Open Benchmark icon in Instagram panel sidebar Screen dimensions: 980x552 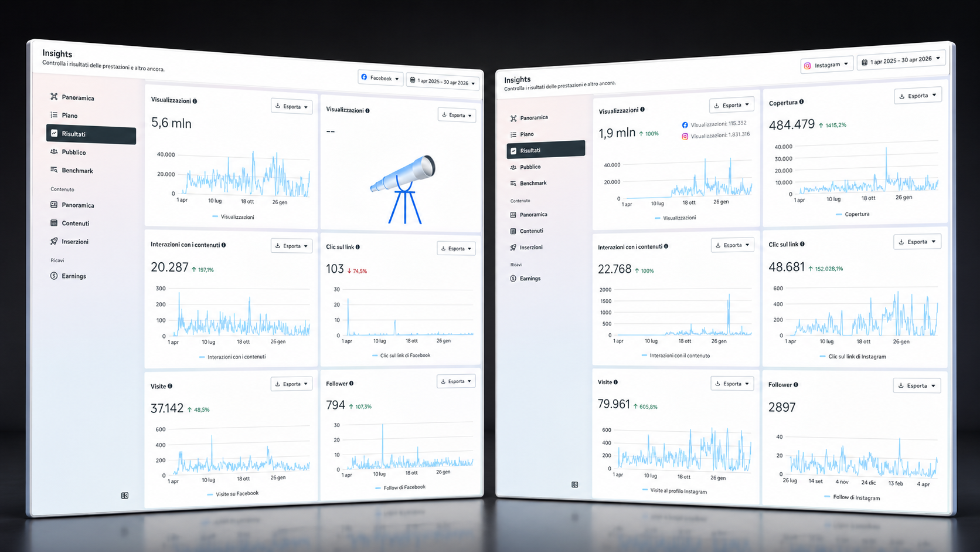[513, 184]
